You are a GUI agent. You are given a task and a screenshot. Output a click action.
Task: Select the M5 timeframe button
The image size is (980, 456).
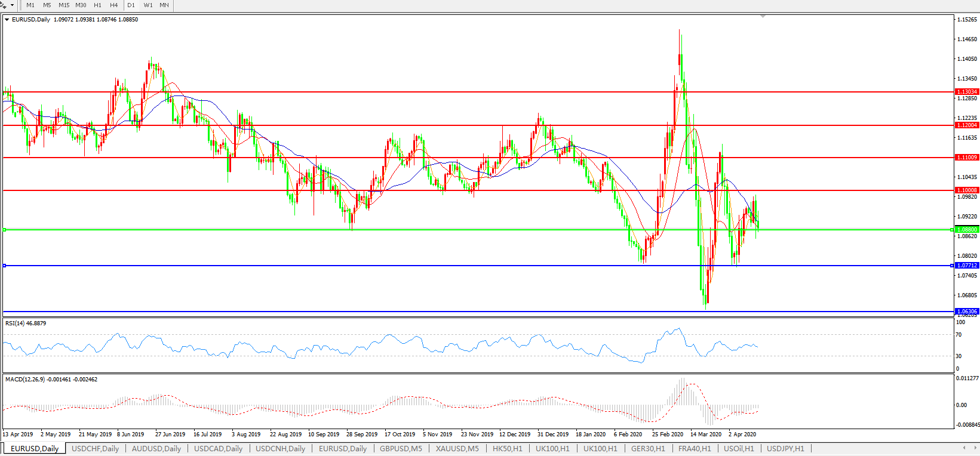pos(47,5)
